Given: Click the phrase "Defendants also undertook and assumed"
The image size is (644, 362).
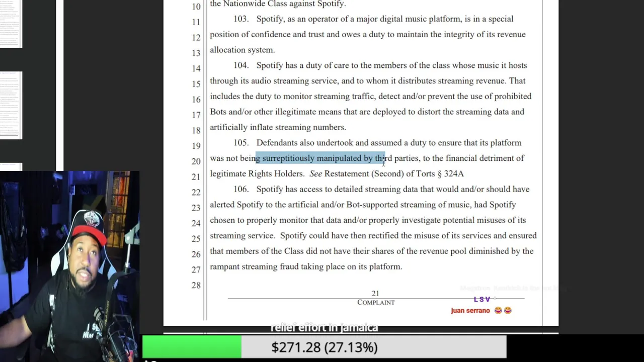Looking at the screenshot, I should coord(329,143).
